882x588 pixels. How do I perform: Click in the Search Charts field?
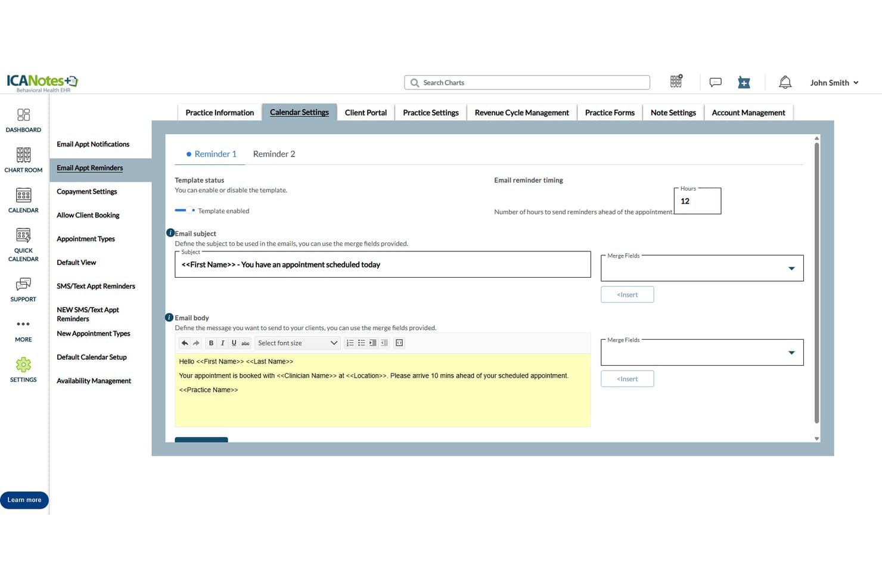527,83
